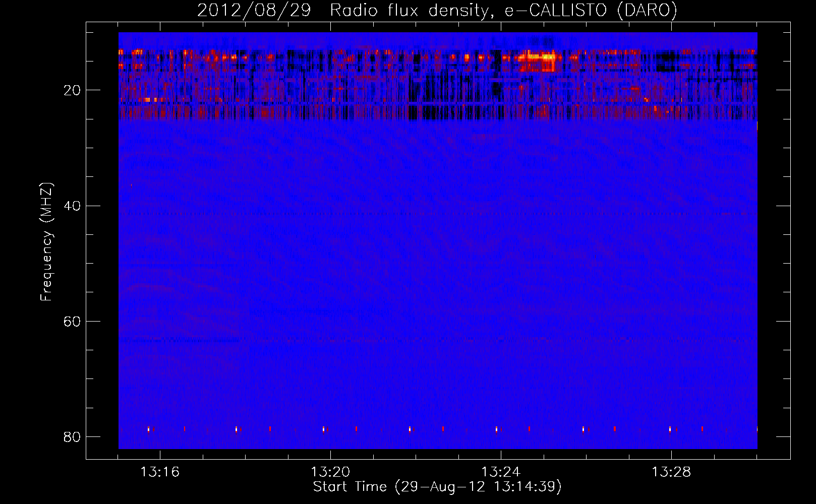Click the 'Frequency (MHZ)' axis label

[46, 242]
